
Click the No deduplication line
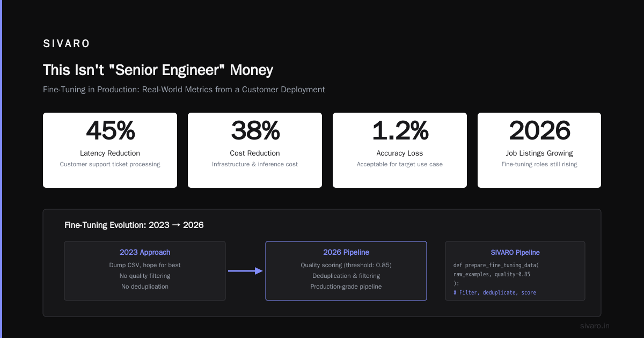pyautogui.click(x=145, y=286)
